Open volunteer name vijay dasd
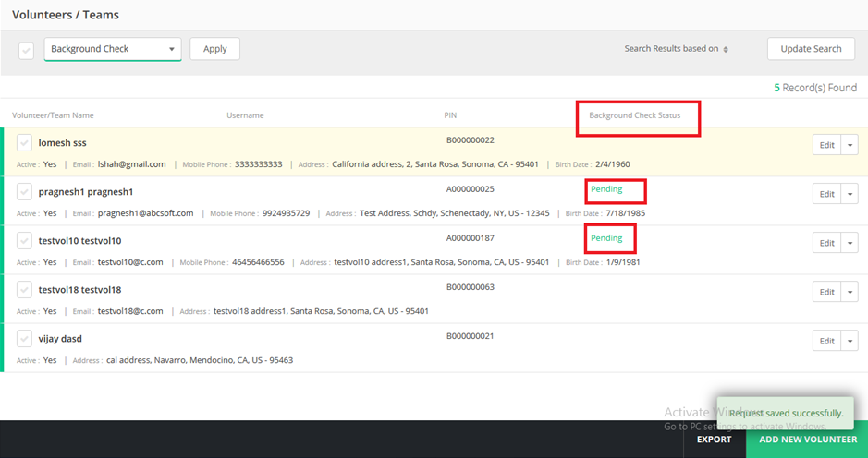 click(60, 339)
